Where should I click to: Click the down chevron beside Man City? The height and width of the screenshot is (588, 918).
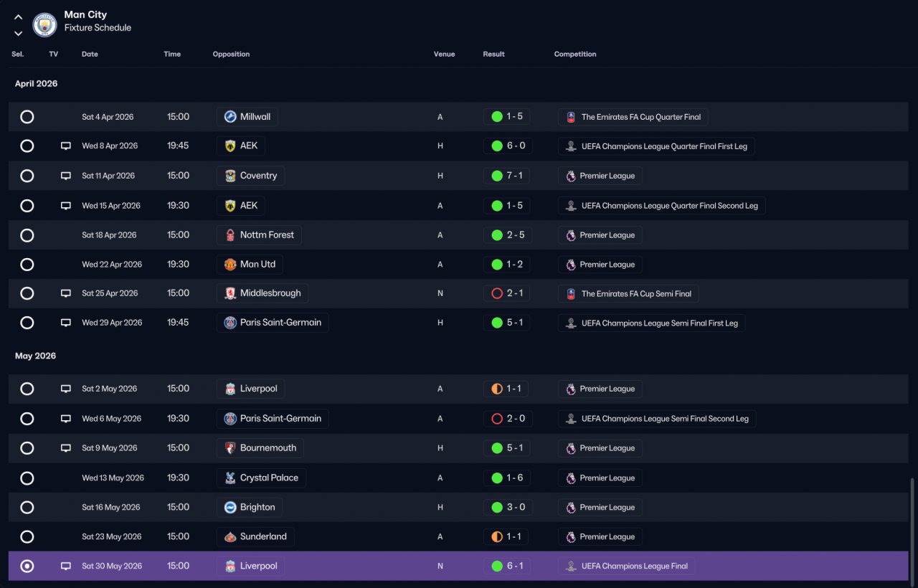click(19, 33)
